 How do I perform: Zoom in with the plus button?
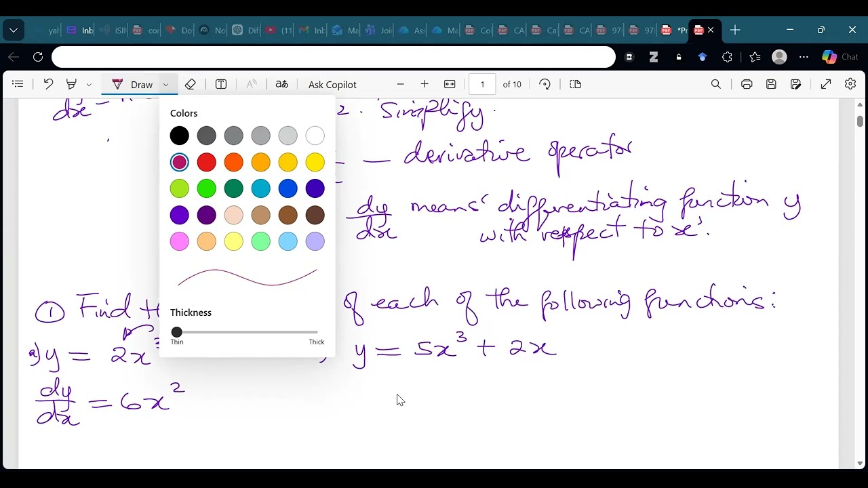click(425, 84)
